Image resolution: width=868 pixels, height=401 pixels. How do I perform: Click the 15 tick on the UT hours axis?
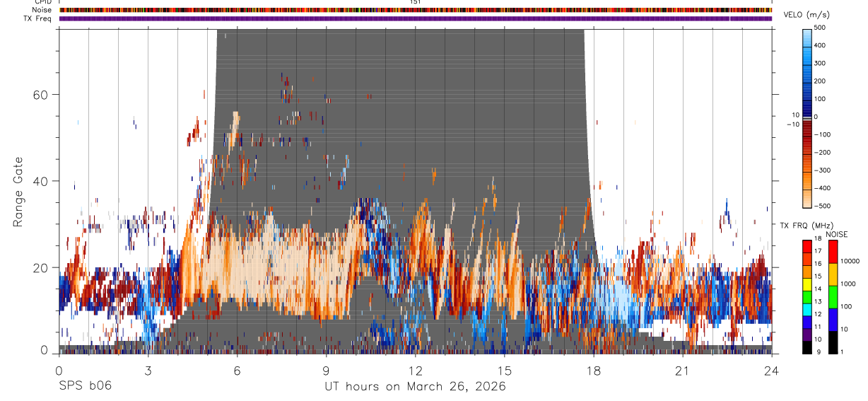tap(504, 371)
